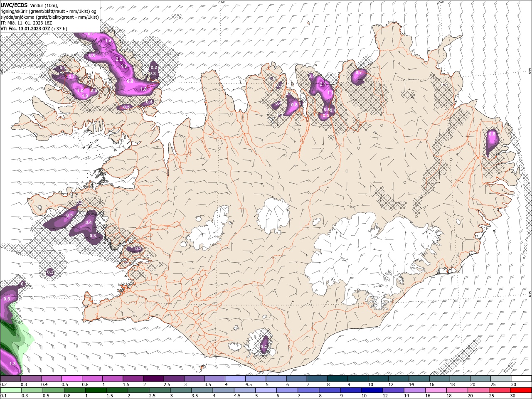Click the bright red 30 swatch in the bottom legend row
This screenshot has width=532, height=399.
coord(521,390)
